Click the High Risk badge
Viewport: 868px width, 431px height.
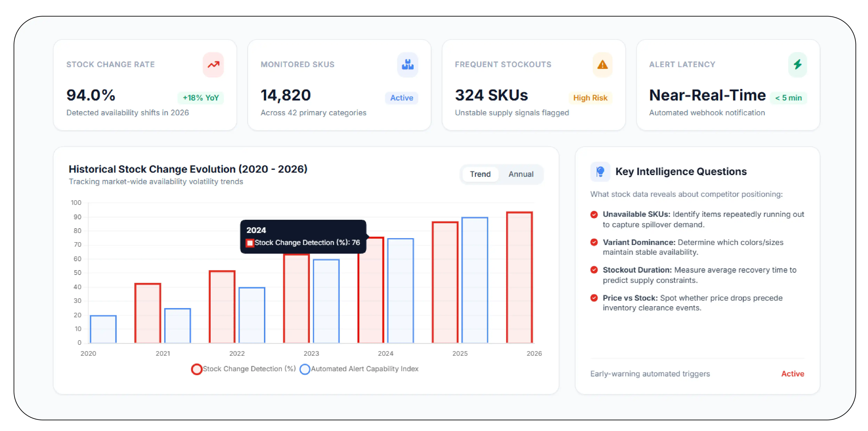pos(590,98)
